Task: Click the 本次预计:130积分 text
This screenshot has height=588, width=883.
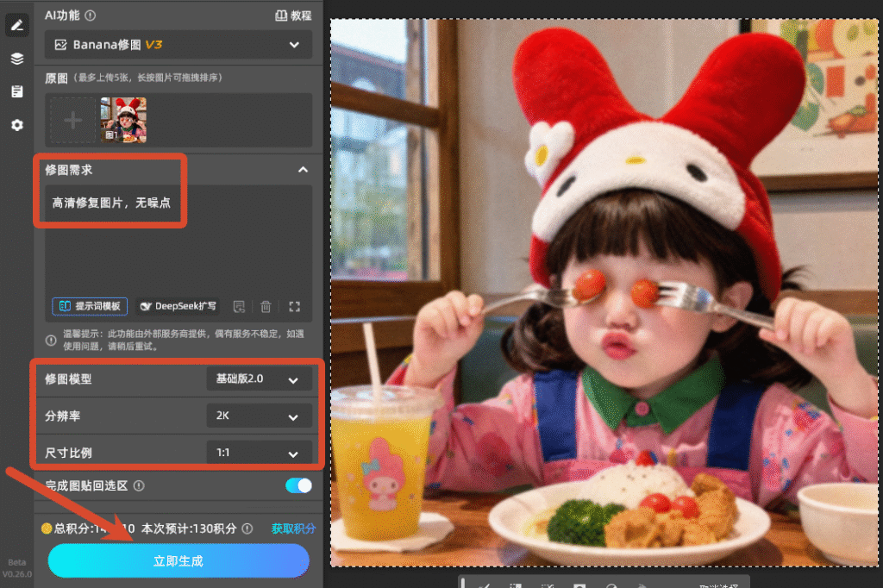Action: pos(189,529)
